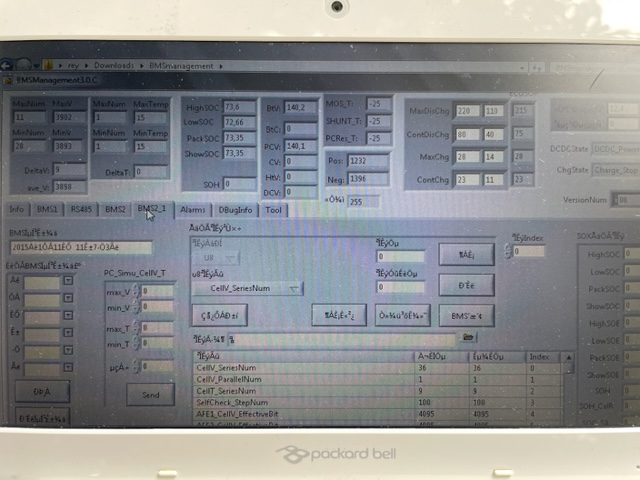Image resolution: width=640 pixels, height=480 pixels.
Task: Open the CellV_SeriesNum dropdown
Action: coord(248,288)
